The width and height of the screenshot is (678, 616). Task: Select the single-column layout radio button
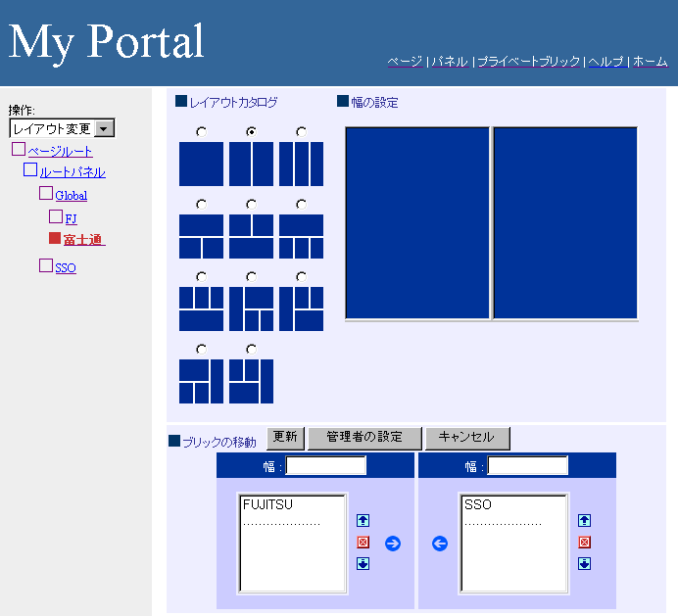(x=201, y=132)
